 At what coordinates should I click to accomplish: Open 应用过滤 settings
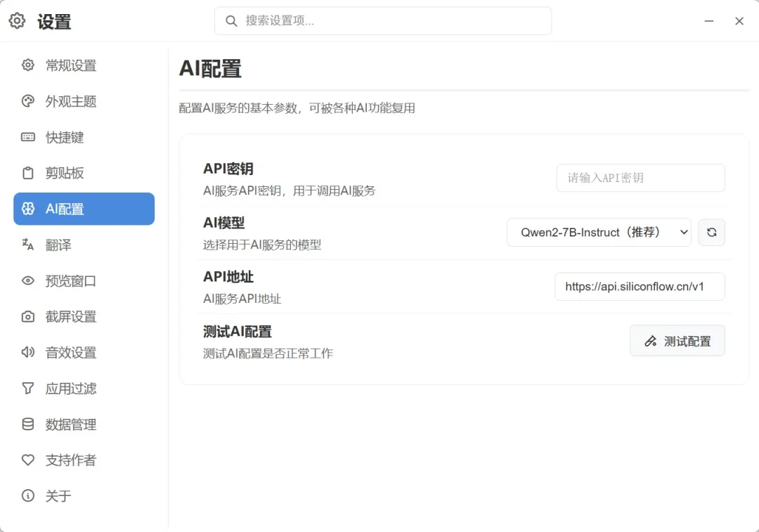click(x=84, y=388)
